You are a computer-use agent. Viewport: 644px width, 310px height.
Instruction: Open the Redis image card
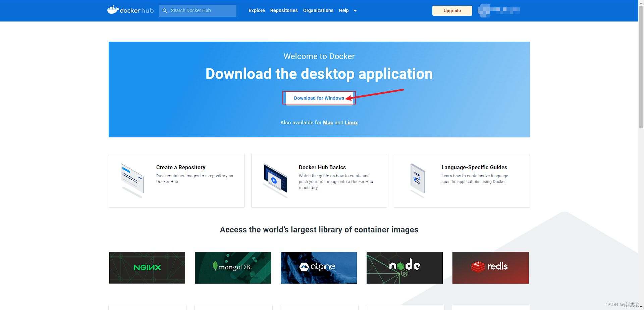tap(490, 268)
